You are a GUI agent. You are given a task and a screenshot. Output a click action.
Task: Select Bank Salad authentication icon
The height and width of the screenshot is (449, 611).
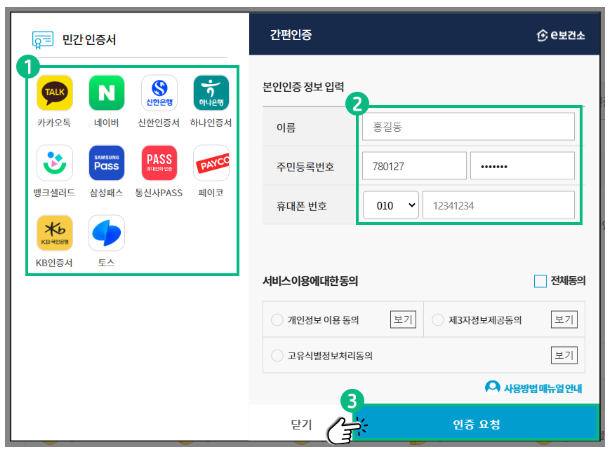click(x=55, y=163)
